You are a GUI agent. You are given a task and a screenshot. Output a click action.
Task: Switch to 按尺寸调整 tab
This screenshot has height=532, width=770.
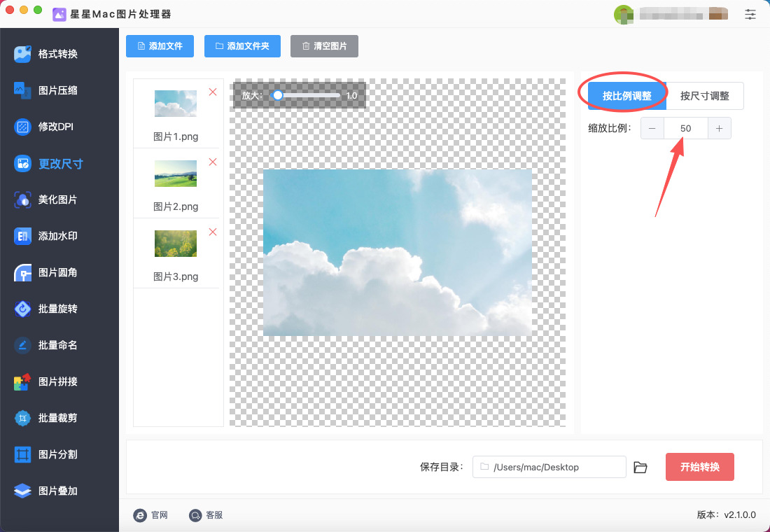[705, 96]
